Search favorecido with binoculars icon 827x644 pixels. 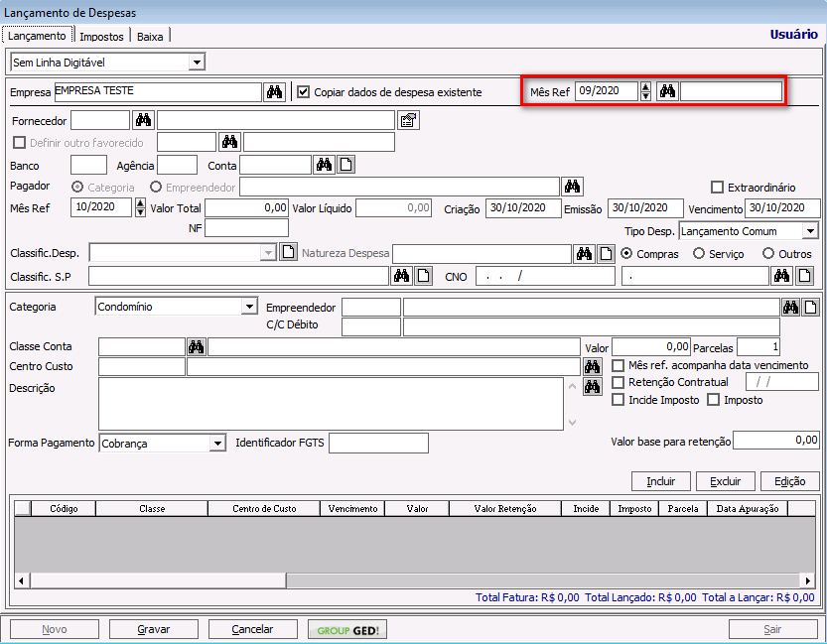[x=229, y=142]
